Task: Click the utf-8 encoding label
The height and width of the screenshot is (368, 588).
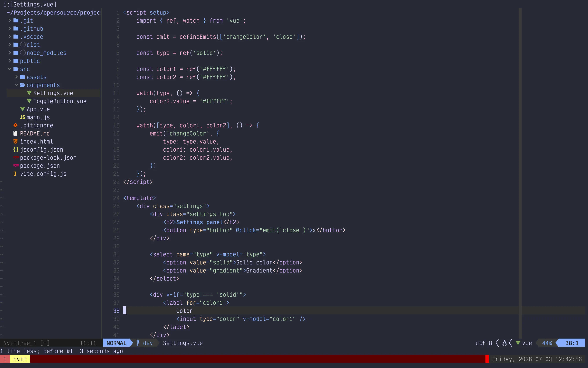Action: tap(484, 343)
